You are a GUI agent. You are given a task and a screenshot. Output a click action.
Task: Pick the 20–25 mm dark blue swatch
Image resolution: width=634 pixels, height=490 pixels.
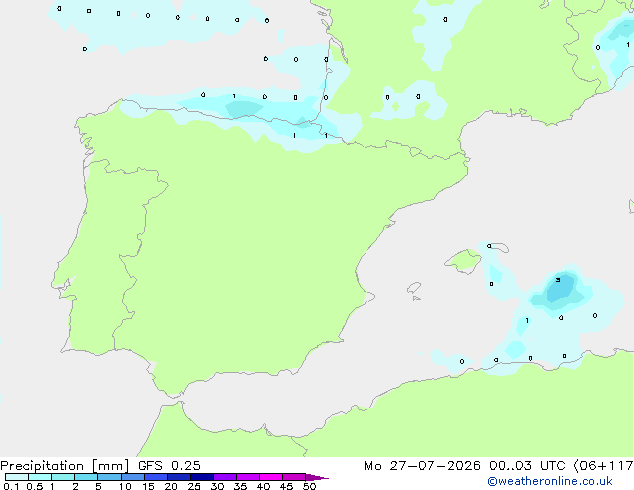click(x=178, y=477)
